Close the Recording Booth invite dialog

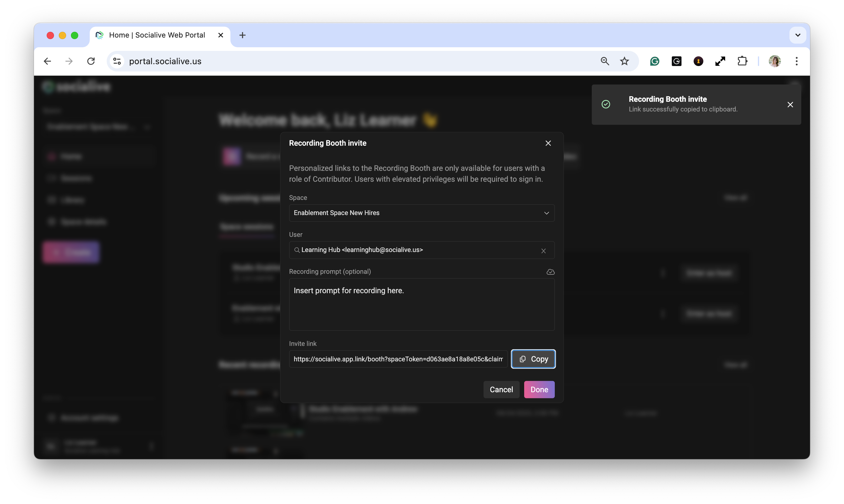[548, 143]
